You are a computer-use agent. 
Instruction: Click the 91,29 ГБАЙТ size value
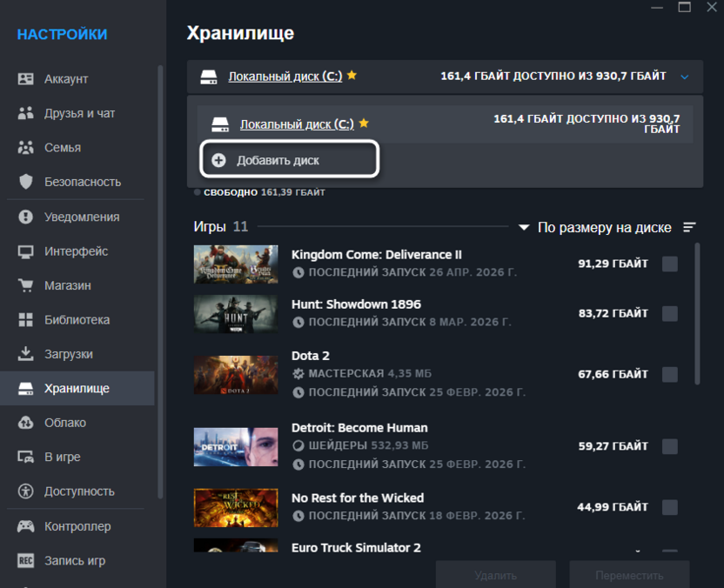(613, 264)
